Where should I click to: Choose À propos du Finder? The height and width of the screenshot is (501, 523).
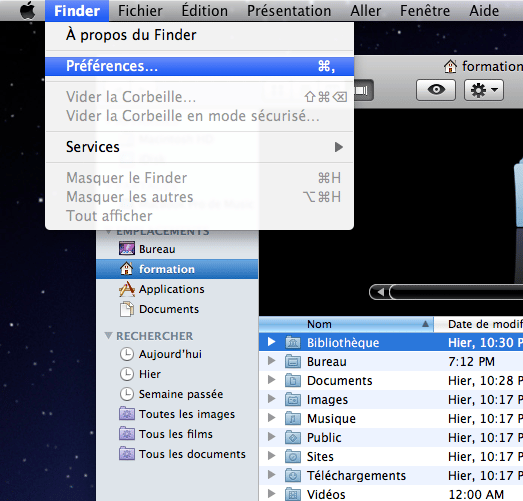coord(199,35)
